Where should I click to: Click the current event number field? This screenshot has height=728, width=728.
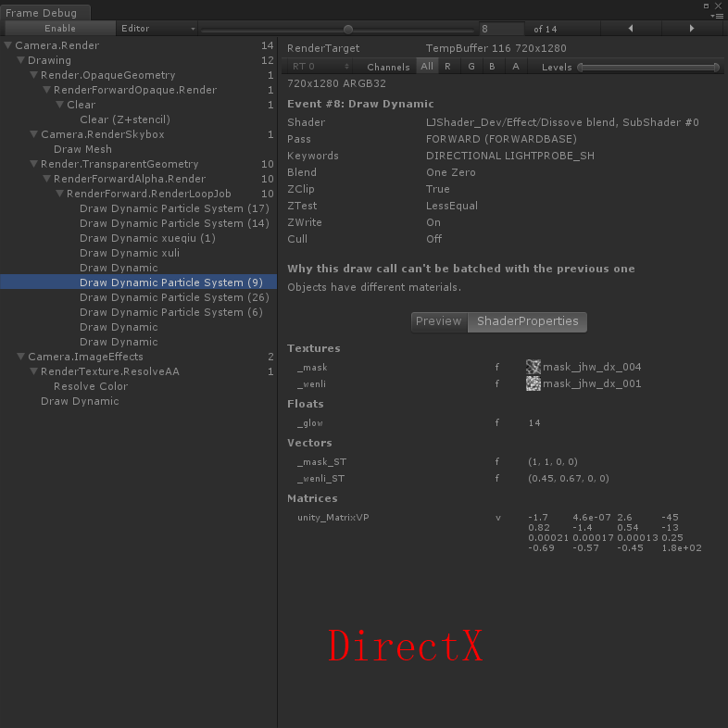tap(502, 29)
